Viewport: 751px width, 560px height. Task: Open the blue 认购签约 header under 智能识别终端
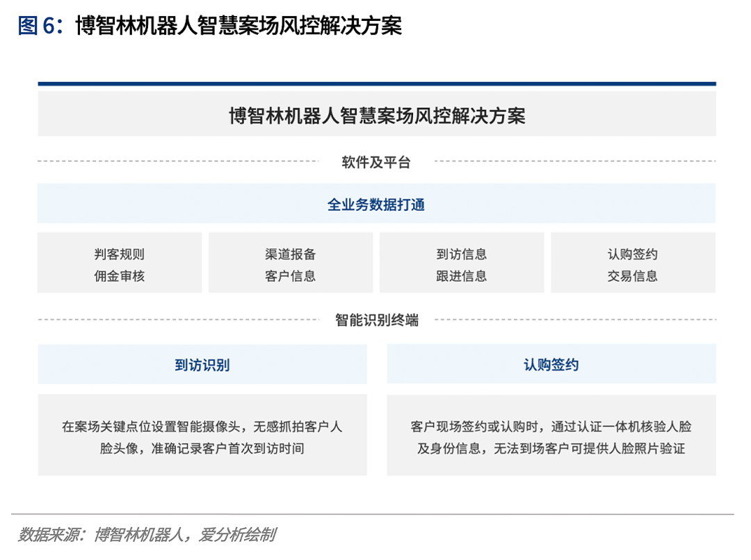click(551, 365)
